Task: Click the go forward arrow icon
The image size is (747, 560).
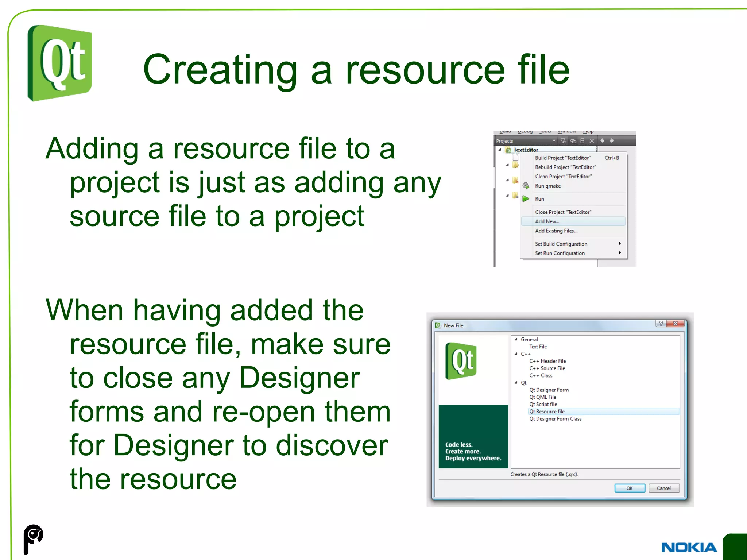Action: (612, 140)
